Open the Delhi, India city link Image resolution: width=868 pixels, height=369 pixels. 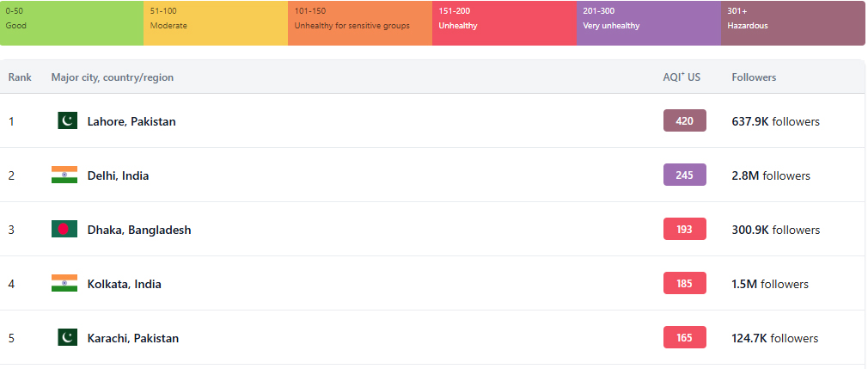tap(118, 175)
